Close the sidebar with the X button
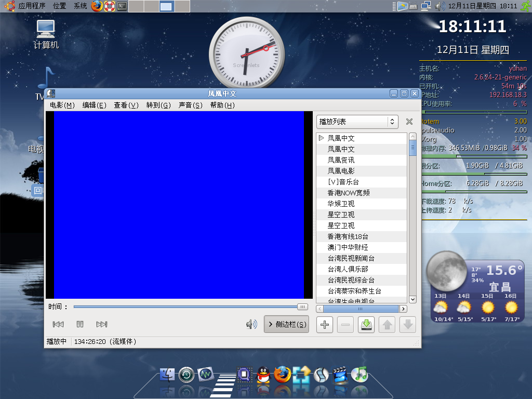This screenshot has height=399, width=532. pyautogui.click(x=409, y=122)
